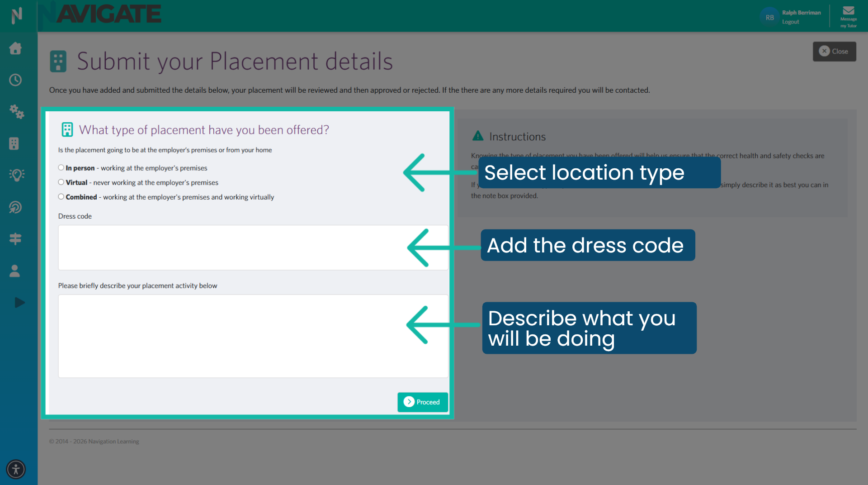Open the accessibility icon at bottom left
This screenshot has width=868, height=485.
coord(16,470)
